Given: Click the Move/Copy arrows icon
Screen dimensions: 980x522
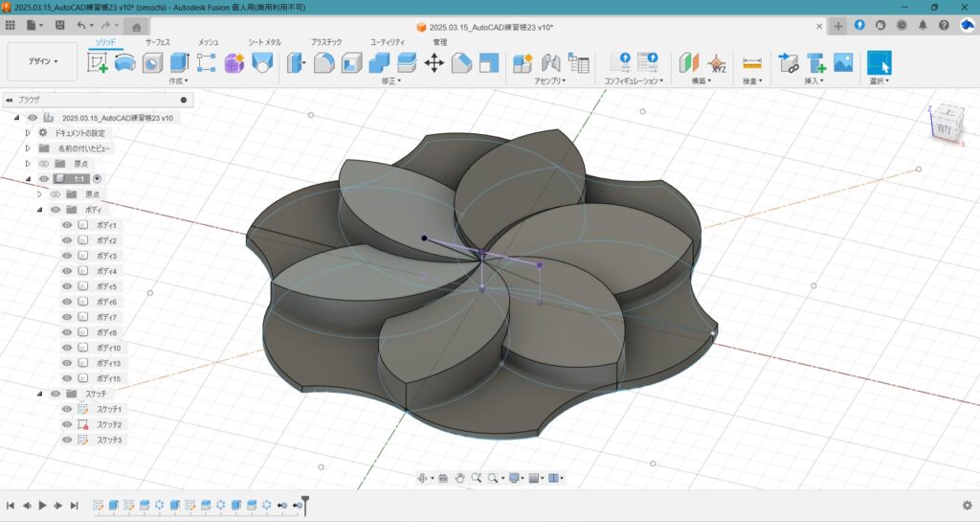Looking at the screenshot, I should pos(434,63).
